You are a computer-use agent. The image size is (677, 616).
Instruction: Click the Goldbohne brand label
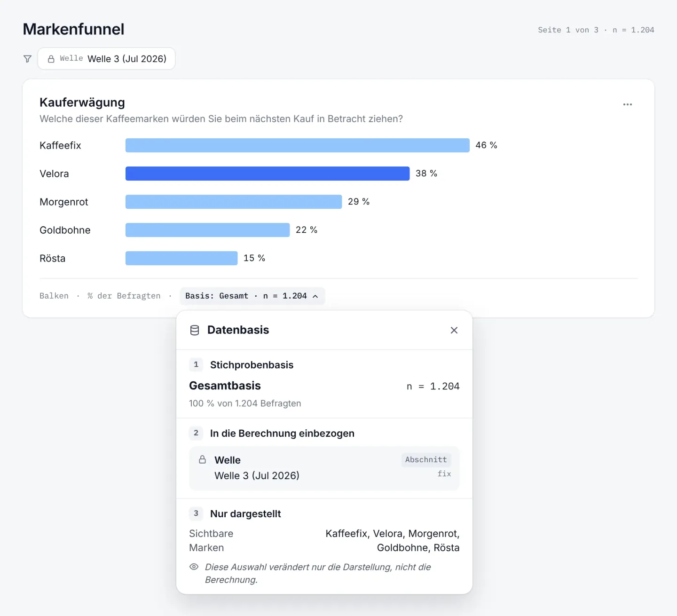(65, 230)
